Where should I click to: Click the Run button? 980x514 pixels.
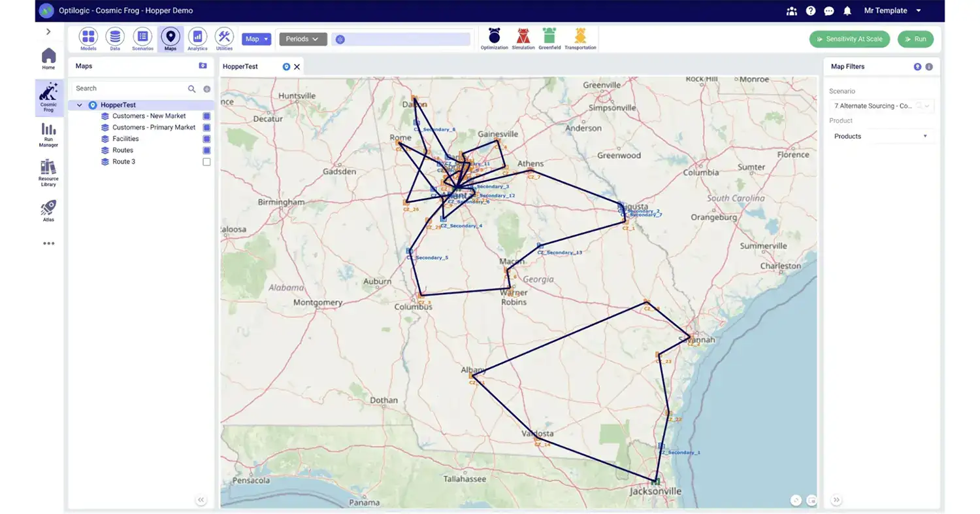tap(915, 39)
